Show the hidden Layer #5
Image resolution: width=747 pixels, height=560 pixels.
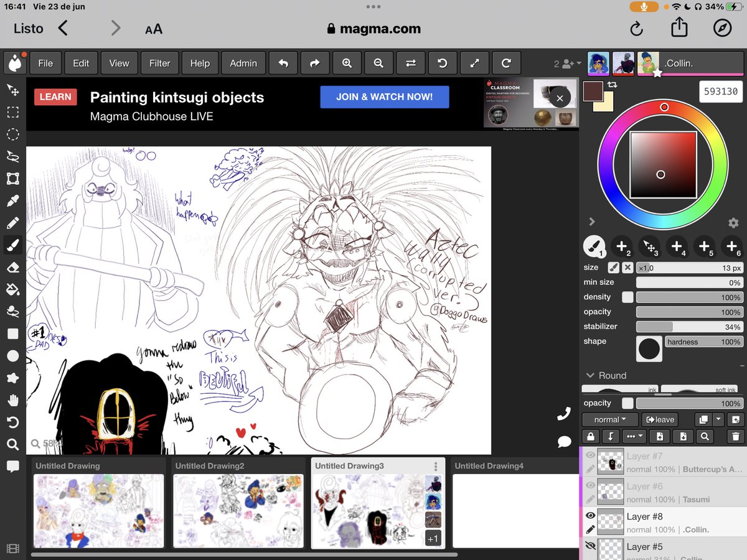coord(590,546)
